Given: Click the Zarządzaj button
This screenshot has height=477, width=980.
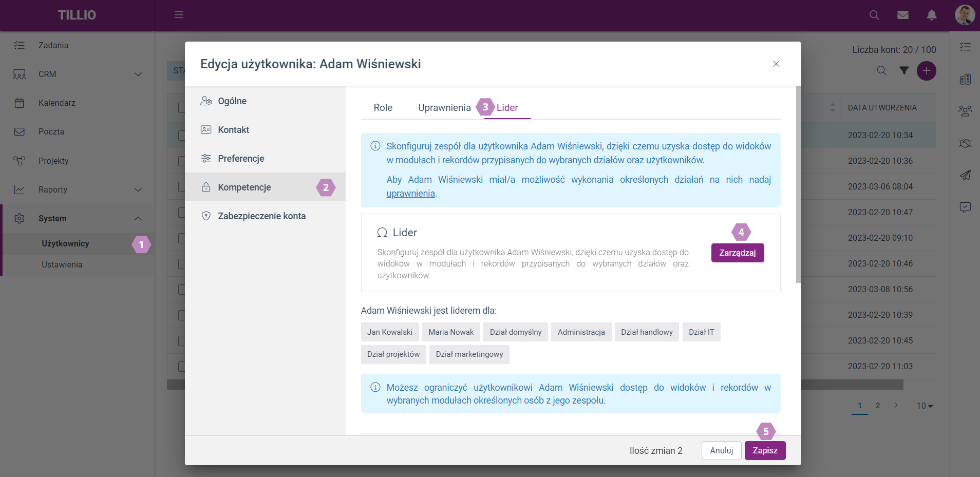Looking at the screenshot, I should pyautogui.click(x=738, y=253).
